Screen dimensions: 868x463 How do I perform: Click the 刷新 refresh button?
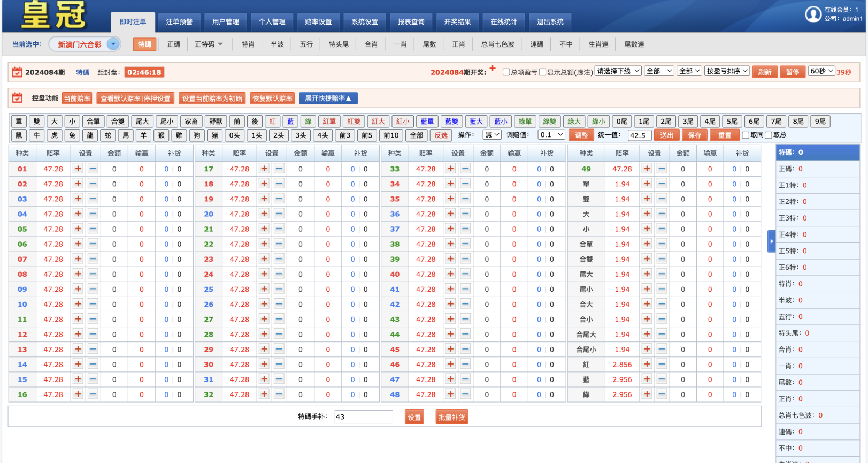[x=765, y=72]
